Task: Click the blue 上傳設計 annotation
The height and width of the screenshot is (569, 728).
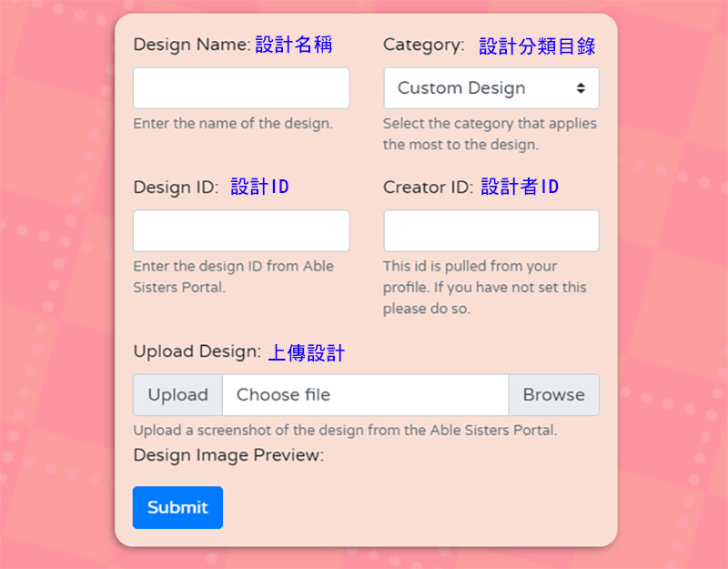Action: (307, 353)
